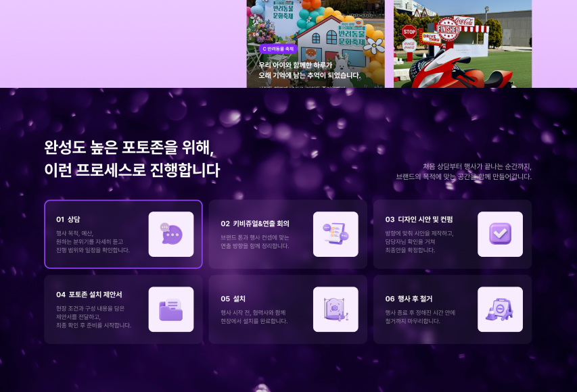Click the '04 포토존 설치 제안서' step title
577x392 pixels.
tap(89, 295)
